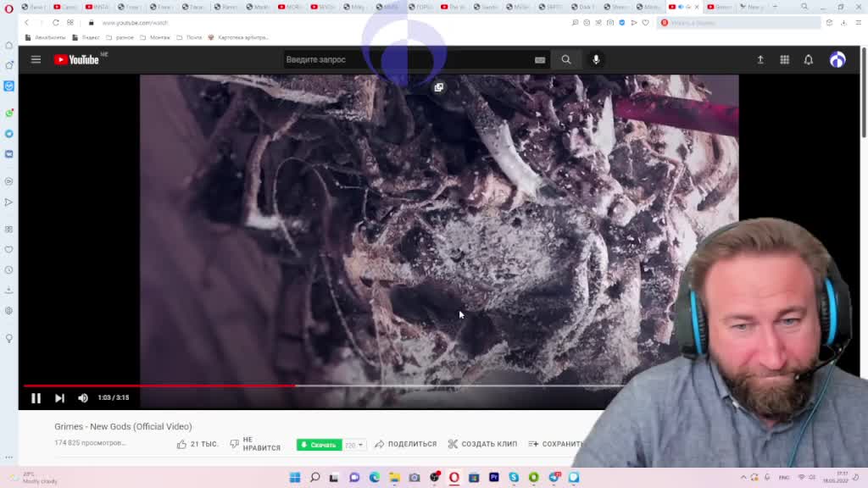
Task: Reload the page
Action: [x=56, y=23]
